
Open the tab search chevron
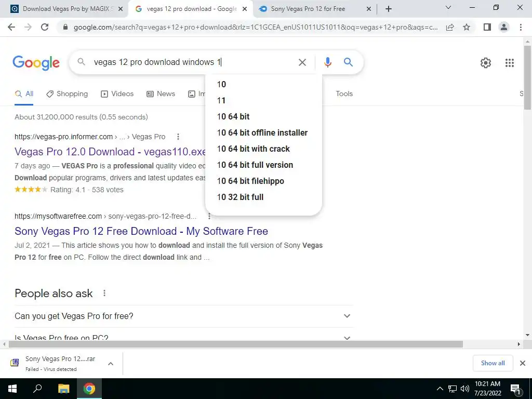tap(448, 7)
